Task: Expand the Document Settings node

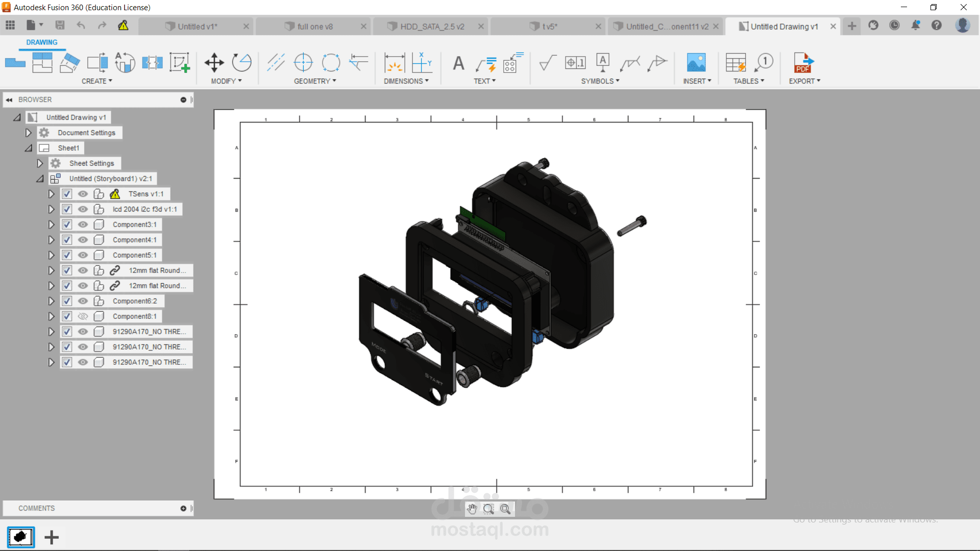Action: (x=28, y=133)
